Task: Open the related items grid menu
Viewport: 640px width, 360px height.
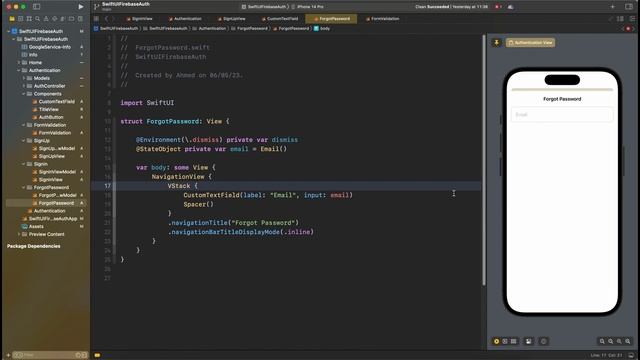Action: tap(96, 19)
